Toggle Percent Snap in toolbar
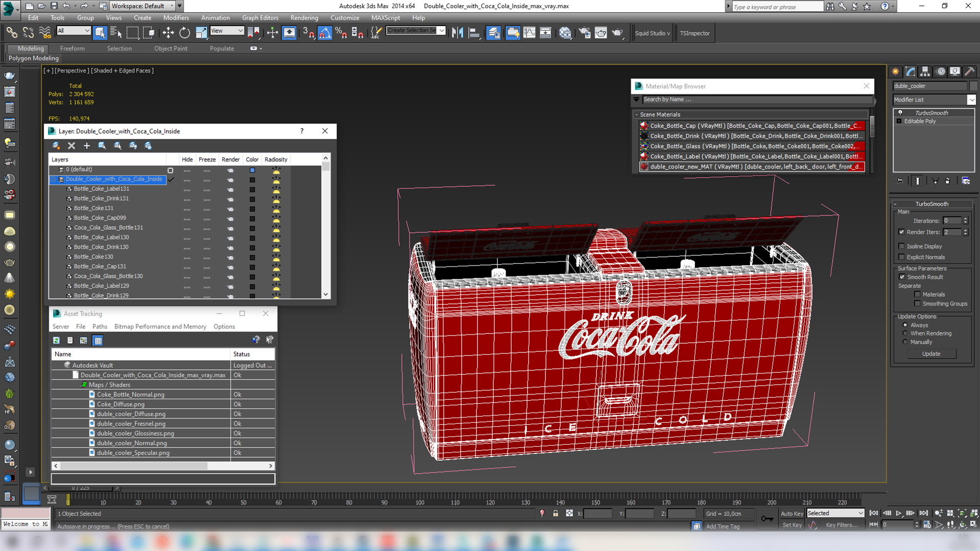This screenshot has width=980, height=551. point(341,33)
